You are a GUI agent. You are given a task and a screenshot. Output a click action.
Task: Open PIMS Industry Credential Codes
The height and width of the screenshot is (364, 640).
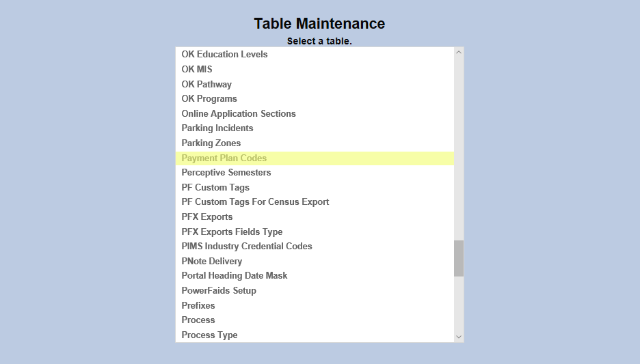pyautogui.click(x=247, y=247)
